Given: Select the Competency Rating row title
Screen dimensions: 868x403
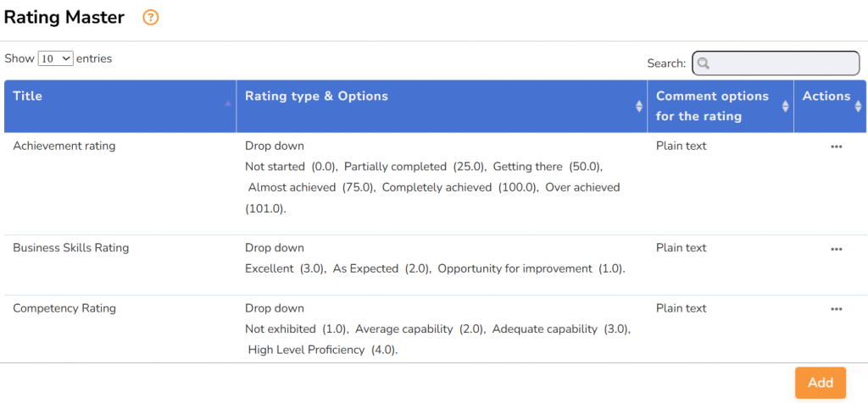Looking at the screenshot, I should [x=64, y=309].
